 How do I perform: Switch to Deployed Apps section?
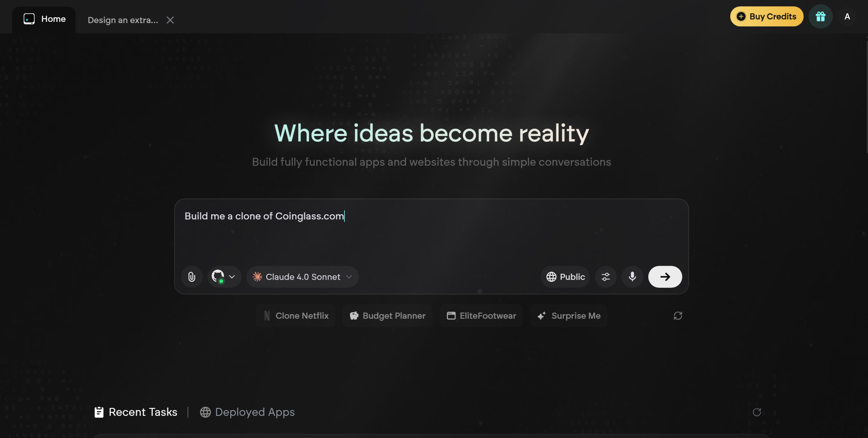coord(247,412)
